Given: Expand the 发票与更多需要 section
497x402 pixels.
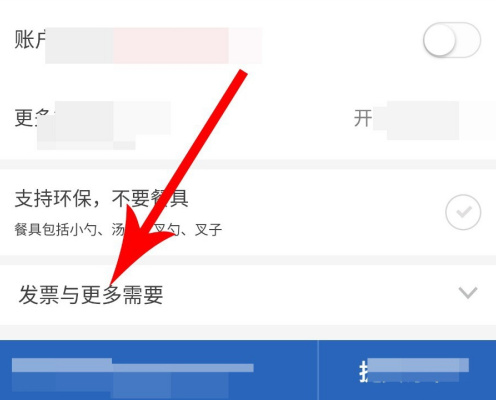Looking at the screenshot, I should point(248,294).
